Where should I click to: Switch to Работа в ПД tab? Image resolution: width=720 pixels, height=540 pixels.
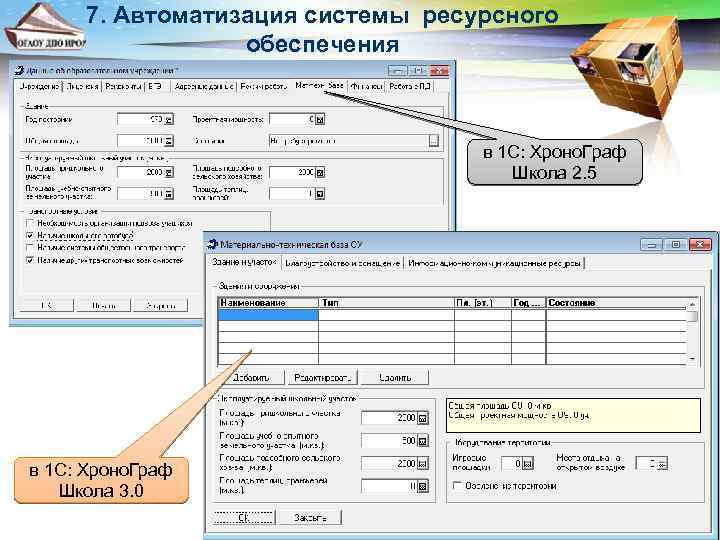410,86
